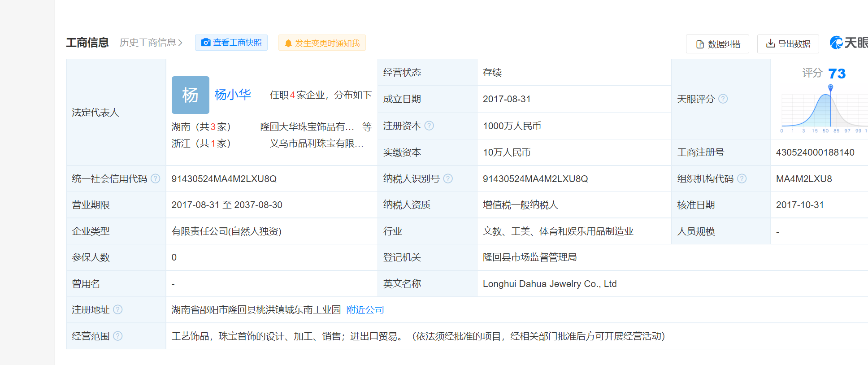This screenshot has width=868, height=365.
Task: Click help icon next to 天眼评分
Action: pyautogui.click(x=723, y=99)
